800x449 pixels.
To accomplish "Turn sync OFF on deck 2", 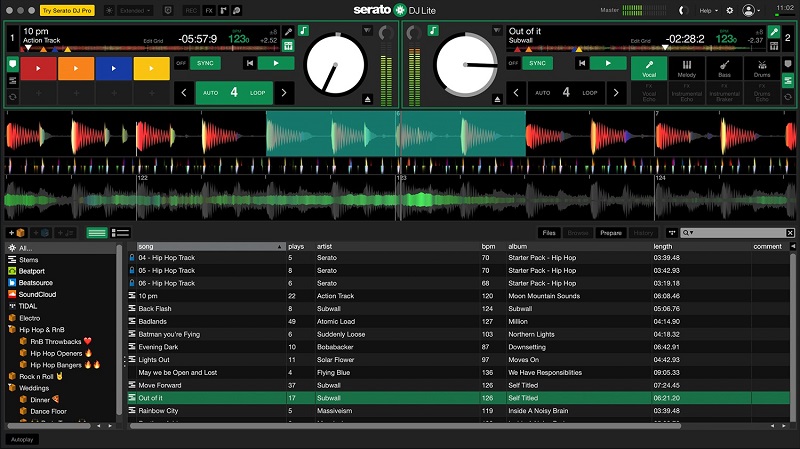I will (513, 63).
